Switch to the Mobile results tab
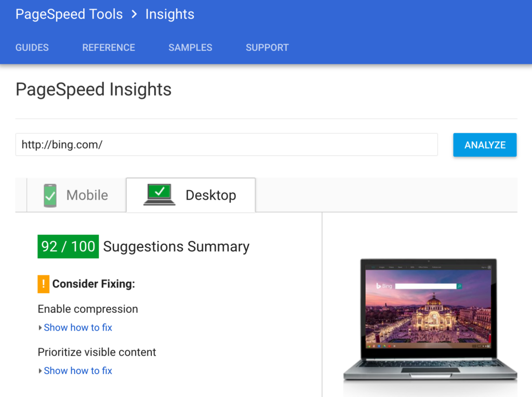The width and height of the screenshot is (532, 397). [76, 195]
